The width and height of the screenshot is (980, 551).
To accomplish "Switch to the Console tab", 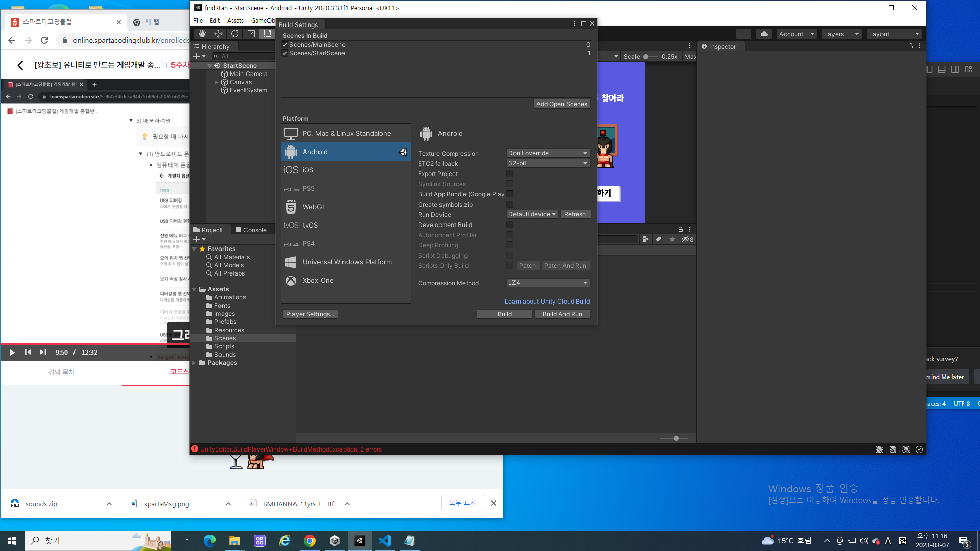I will [251, 230].
